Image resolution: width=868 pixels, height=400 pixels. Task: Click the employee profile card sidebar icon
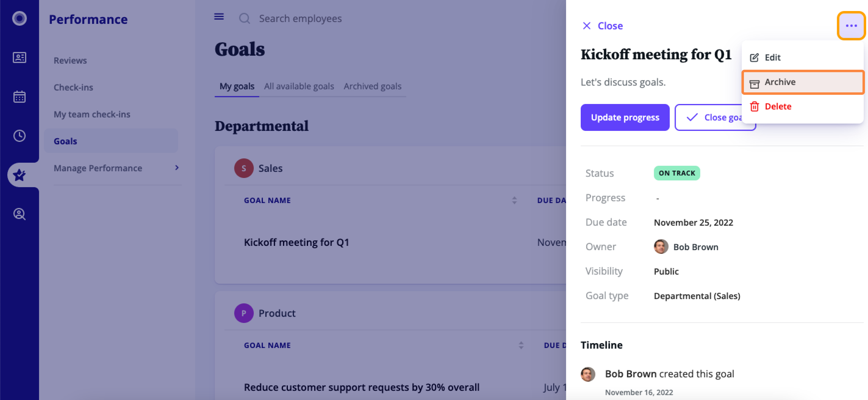[20, 58]
